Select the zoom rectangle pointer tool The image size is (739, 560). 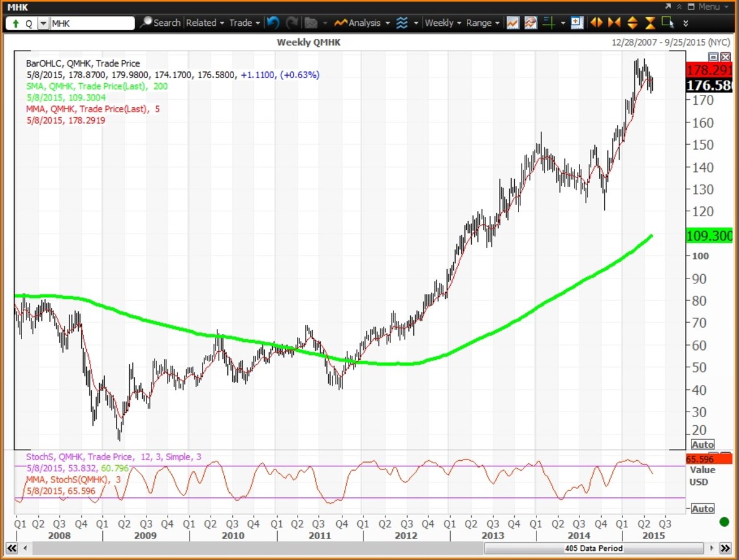pos(668,23)
